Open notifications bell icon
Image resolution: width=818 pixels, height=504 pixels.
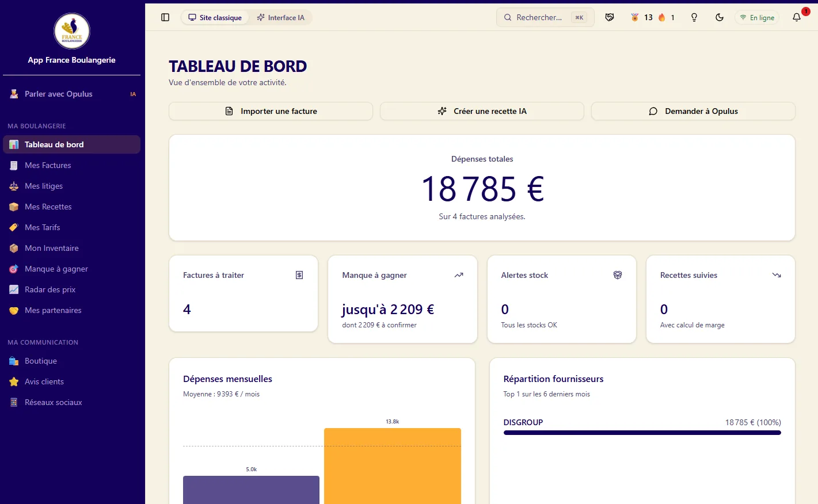[797, 17]
